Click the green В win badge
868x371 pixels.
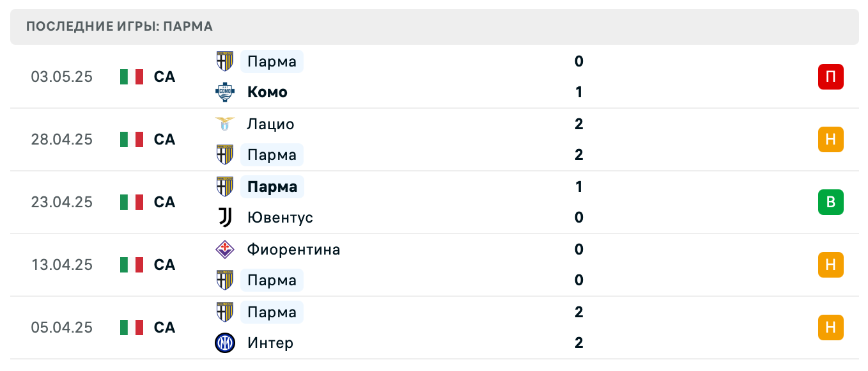pos(831,202)
